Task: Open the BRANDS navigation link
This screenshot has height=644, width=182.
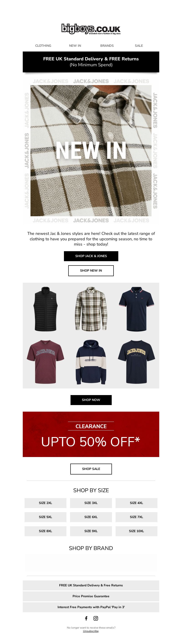Action: (107, 46)
